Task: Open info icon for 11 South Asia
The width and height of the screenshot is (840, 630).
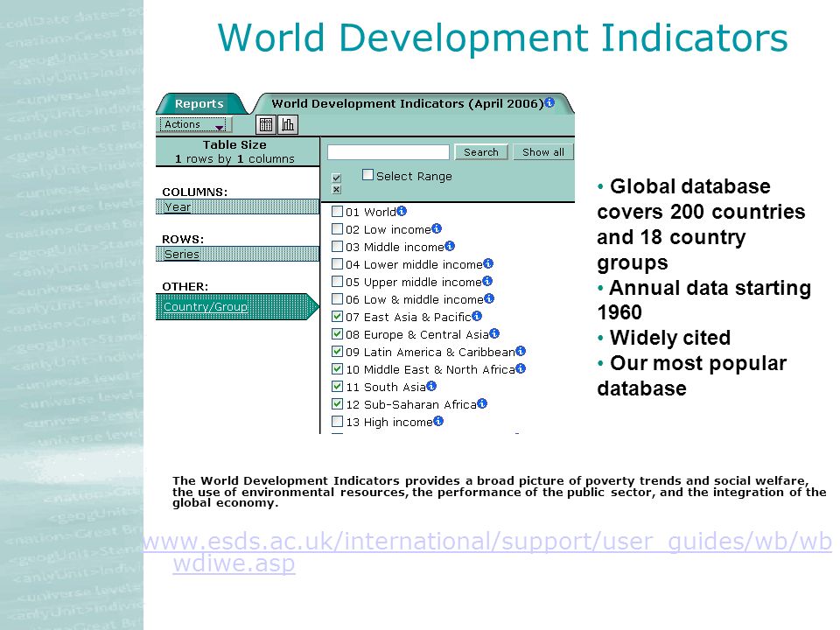Action: pyautogui.click(x=431, y=386)
